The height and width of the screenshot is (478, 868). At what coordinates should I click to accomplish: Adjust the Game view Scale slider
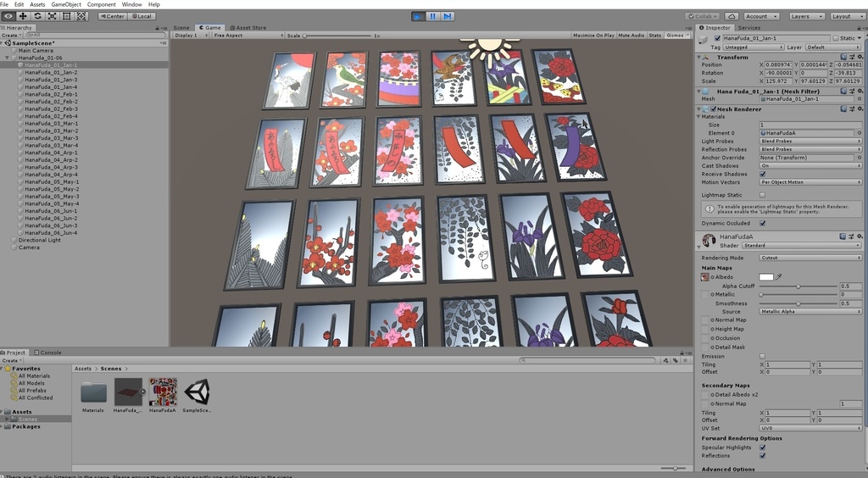[337, 36]
